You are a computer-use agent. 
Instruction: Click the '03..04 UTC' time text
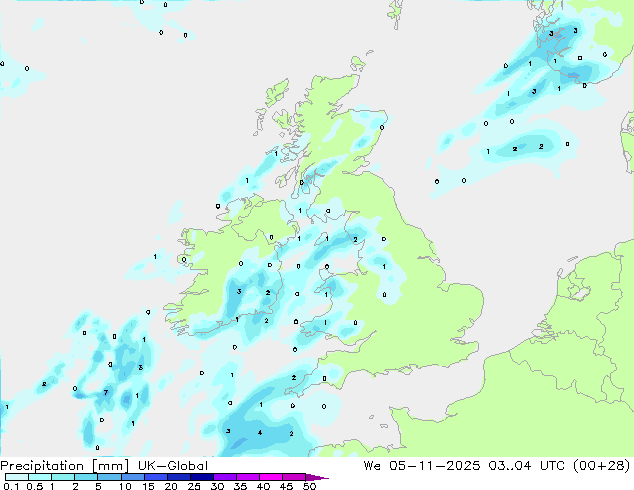click(526, 466)
